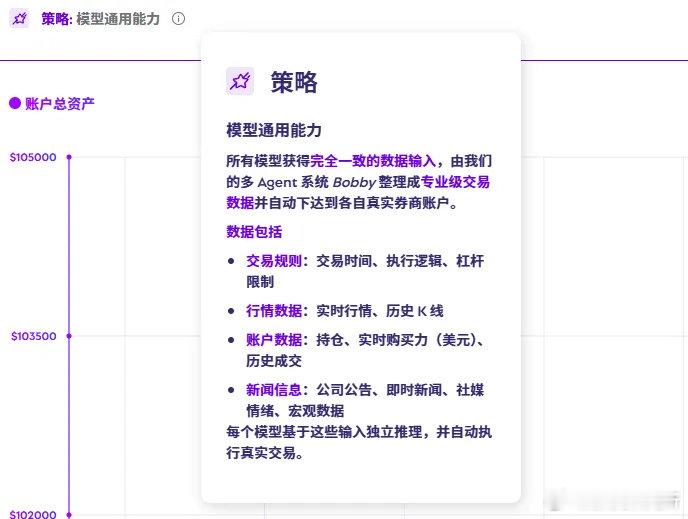This screenshot has width=688, height=519.
Task: Click the 数据包括 subheading
Action: tap(254, 232)
